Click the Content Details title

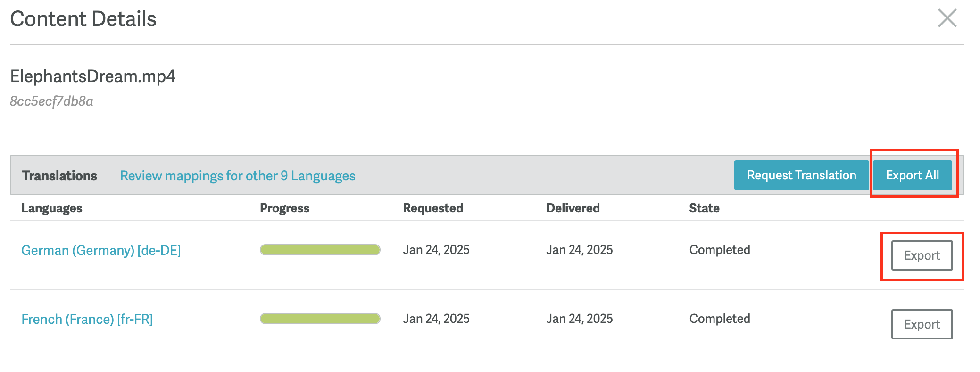click(83, 19)
